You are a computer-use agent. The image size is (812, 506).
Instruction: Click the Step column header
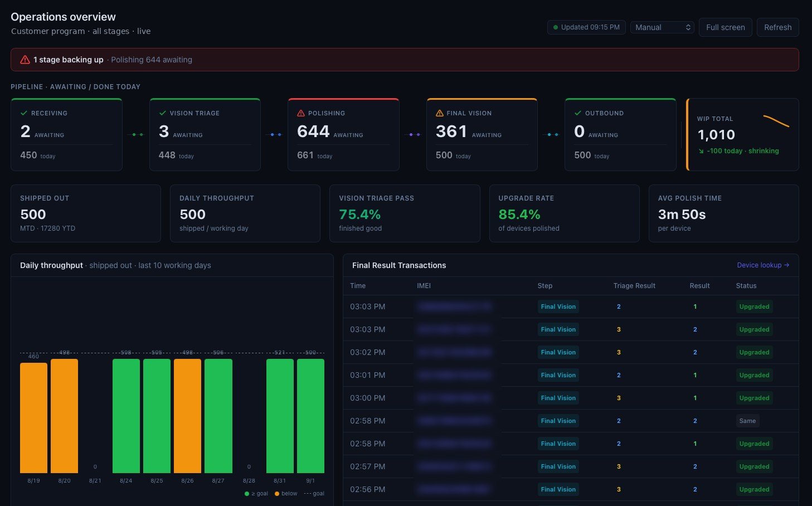[545, 286]
